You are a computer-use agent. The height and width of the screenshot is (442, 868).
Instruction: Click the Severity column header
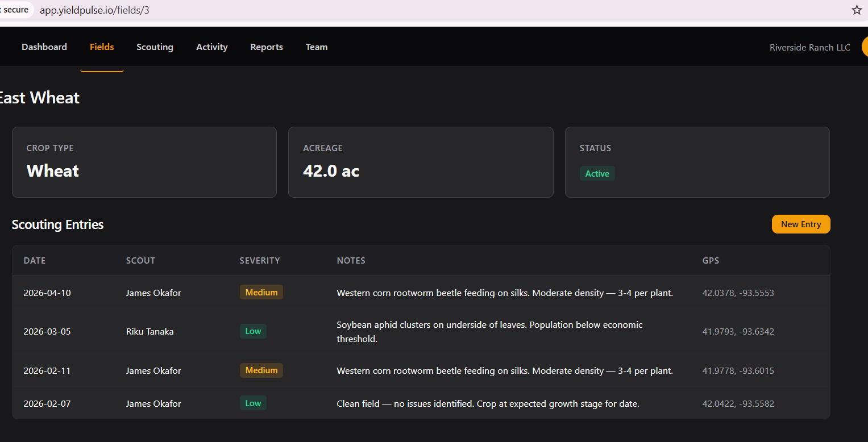260,261
